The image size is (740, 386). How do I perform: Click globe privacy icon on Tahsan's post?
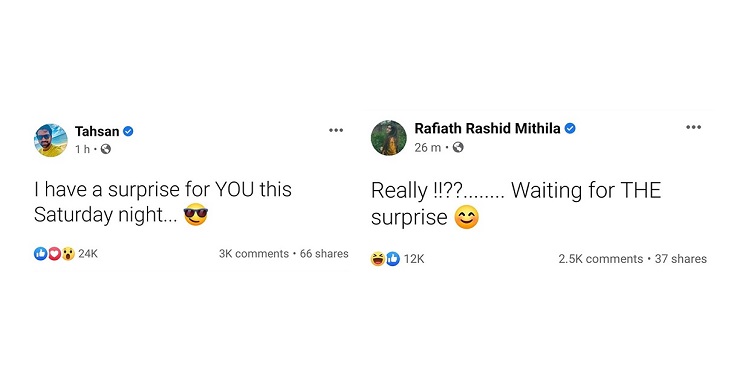coord(106,149)
